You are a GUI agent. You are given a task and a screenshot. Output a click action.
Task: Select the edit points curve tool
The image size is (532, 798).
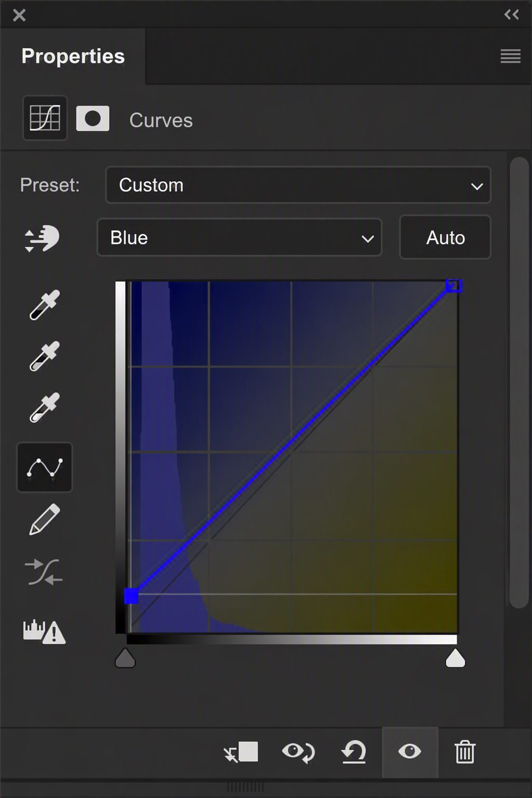[45, 468]
